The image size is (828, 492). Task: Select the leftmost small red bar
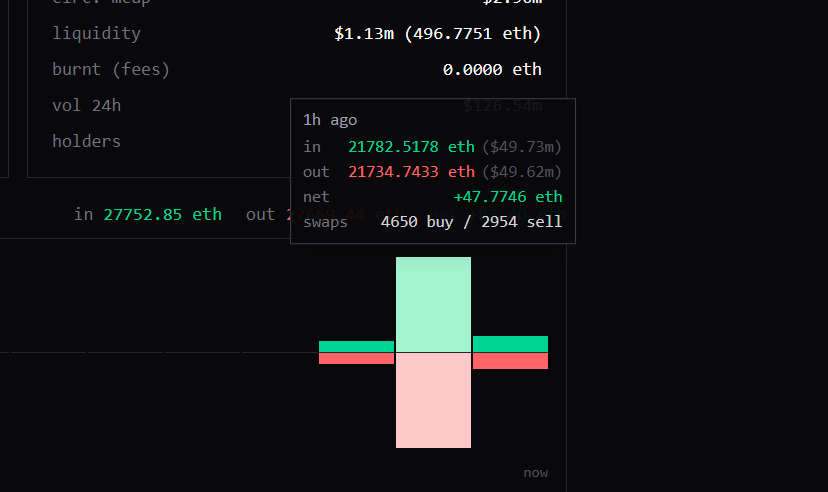pyautogui.click(x=356, y=358)
